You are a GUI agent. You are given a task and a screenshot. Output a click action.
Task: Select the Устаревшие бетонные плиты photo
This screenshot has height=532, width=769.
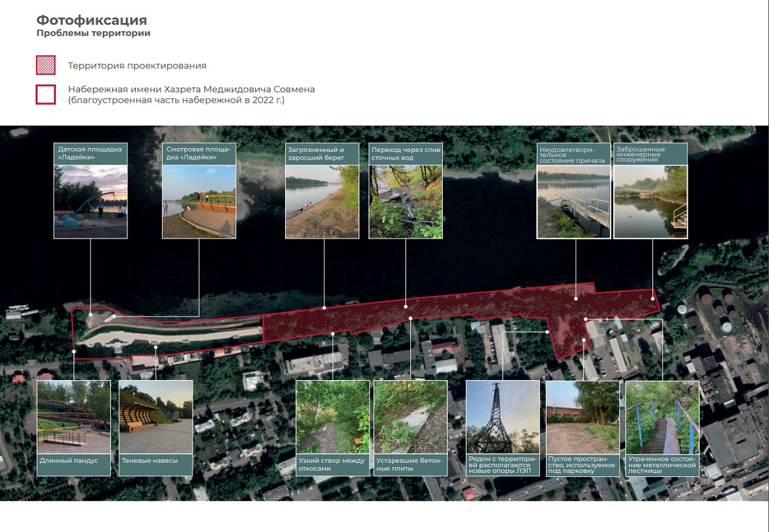click(x=411, y=417)
